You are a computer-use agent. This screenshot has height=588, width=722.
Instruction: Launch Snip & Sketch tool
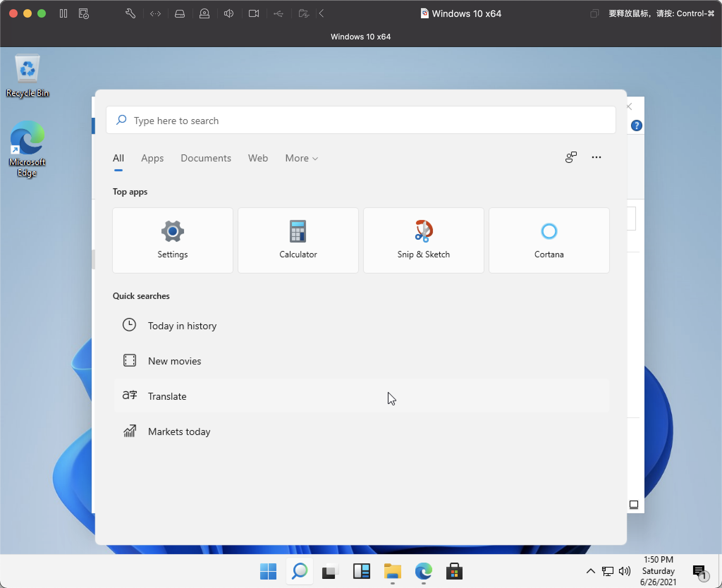coord(423,239)
